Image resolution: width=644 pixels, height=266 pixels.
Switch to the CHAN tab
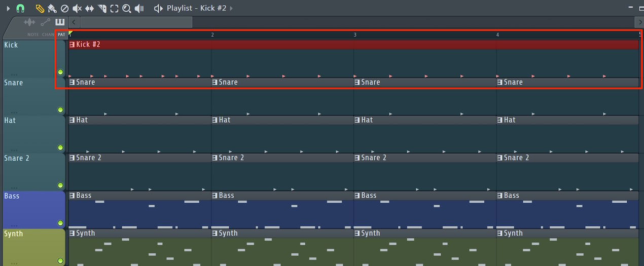tap(48, 34)
